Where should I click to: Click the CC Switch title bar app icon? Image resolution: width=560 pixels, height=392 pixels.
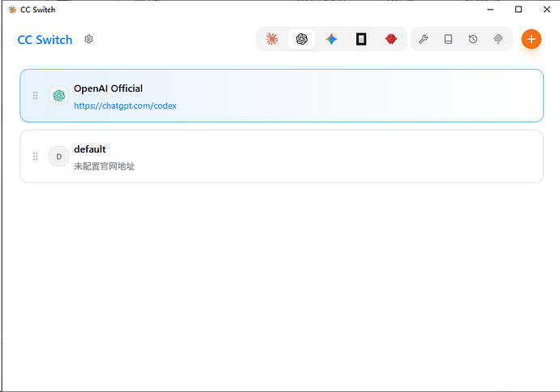tap(12, 10)
